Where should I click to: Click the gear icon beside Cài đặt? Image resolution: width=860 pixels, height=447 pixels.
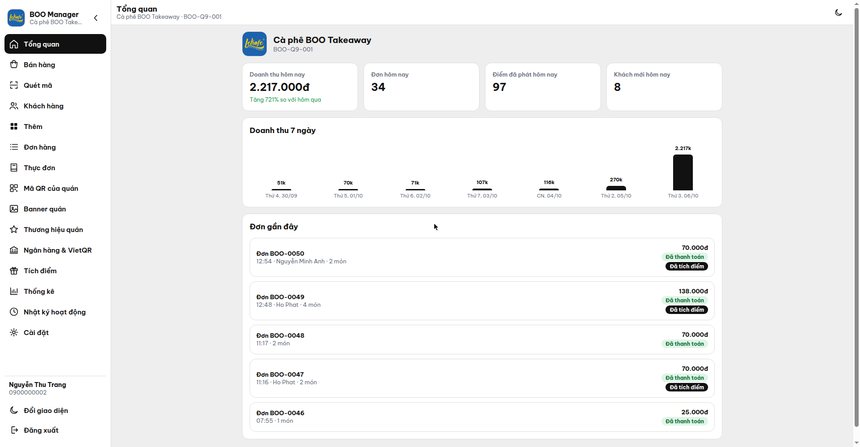(14, 332)
